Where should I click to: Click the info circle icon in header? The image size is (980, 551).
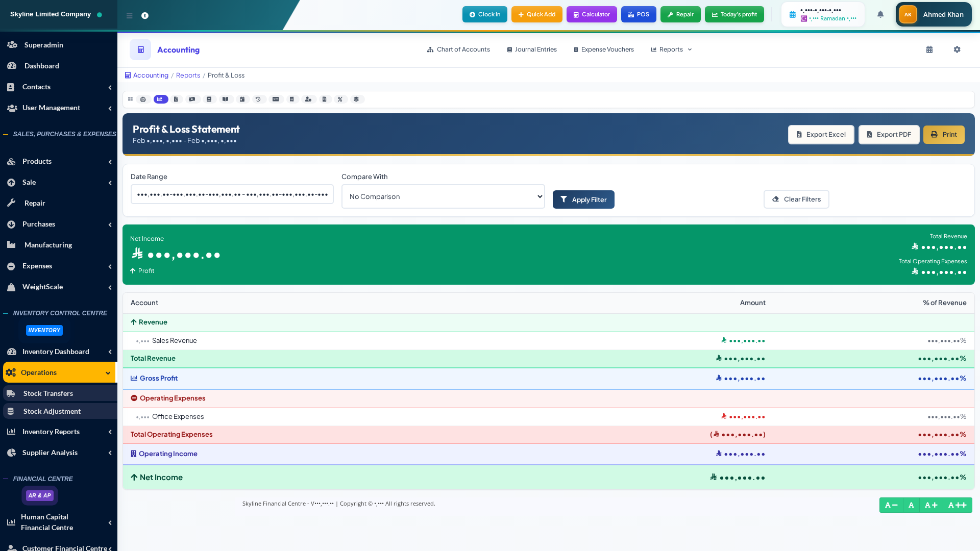pos(145,16)
